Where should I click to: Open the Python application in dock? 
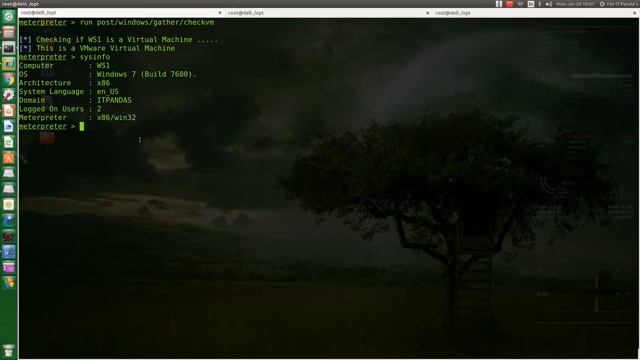pyautogui.click(x=9, y=64)
